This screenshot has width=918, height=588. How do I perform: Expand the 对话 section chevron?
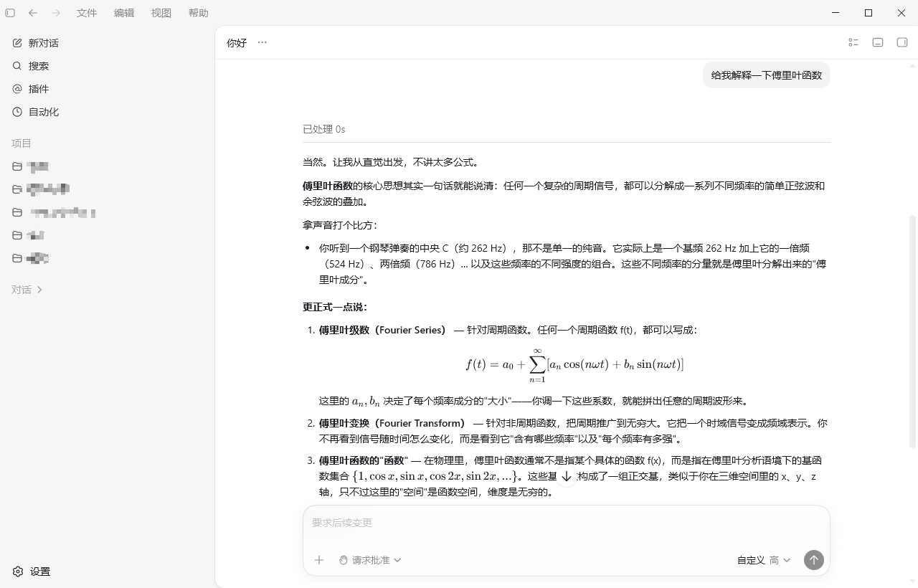tap(39, 290)
